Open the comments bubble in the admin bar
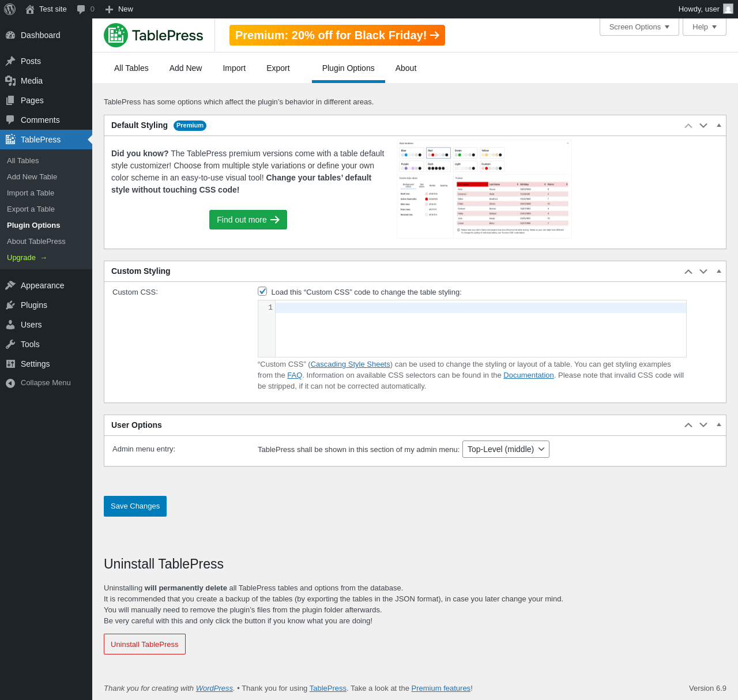This screenshot has height=700, width=738. point(81,9)
